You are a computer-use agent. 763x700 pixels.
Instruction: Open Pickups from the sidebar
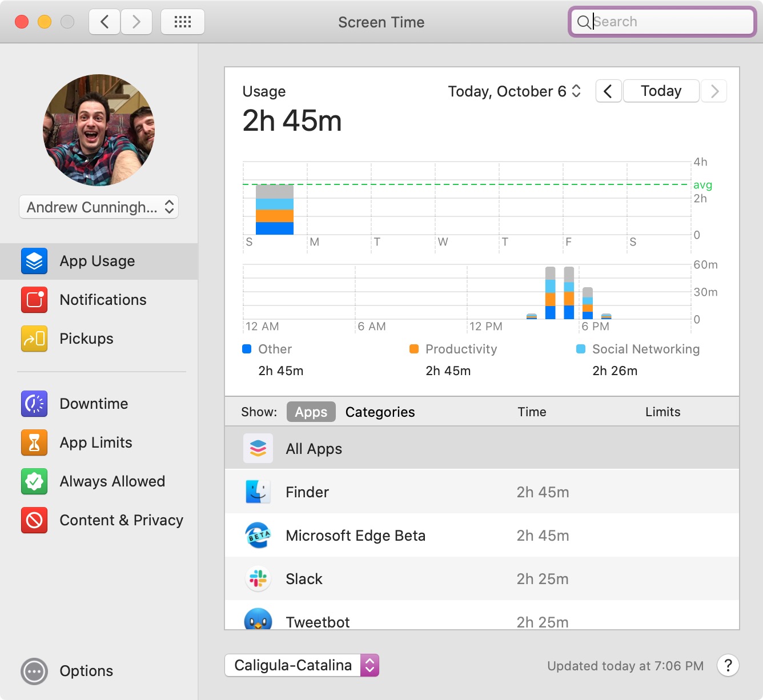point(34,339)
